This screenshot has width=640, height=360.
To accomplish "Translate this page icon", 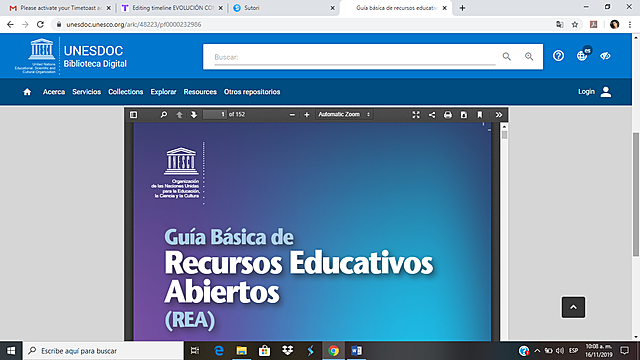I will tap(560, 24).
